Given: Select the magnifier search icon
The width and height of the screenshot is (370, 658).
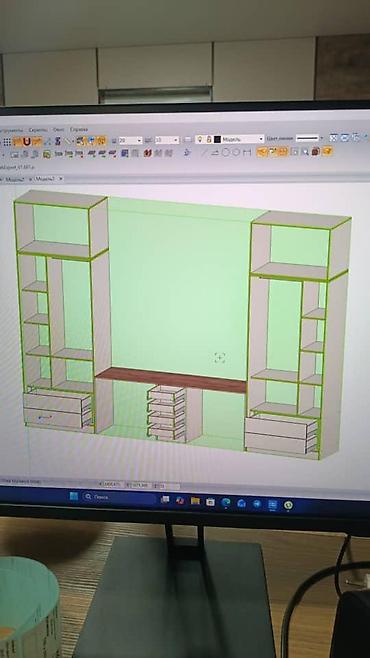Looking at the screenshot, I should [x=305, y=151].
